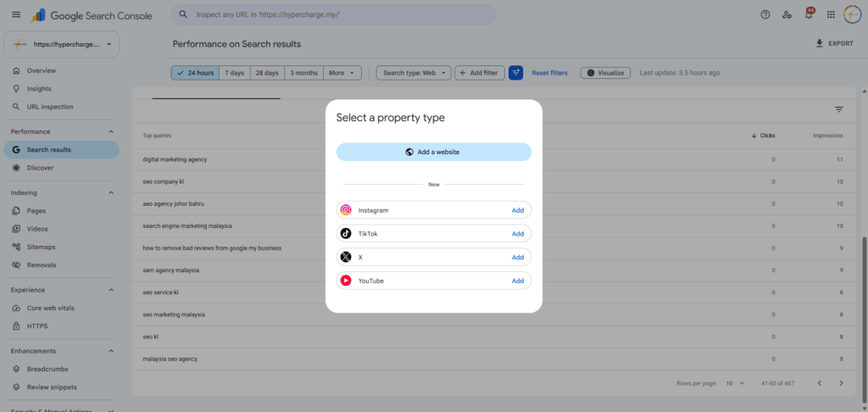The height and width of the screenshot is (412, 868).
Task: Select the 28 days date range
Action: 267,73
